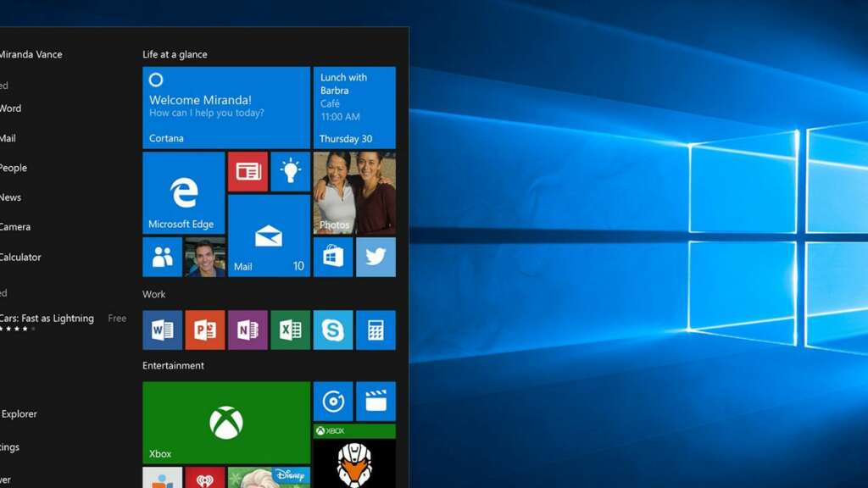
Task: Click the Work group header
Action: pos(154,294)
